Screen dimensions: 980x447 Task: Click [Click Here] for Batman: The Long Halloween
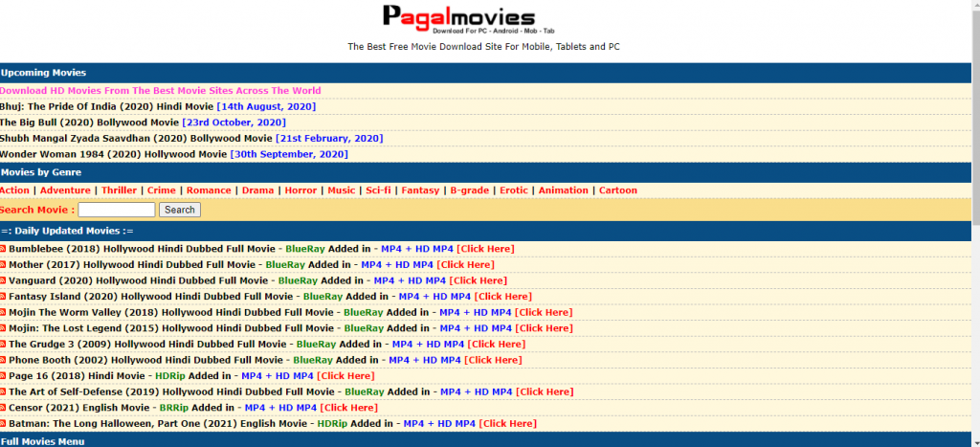tap(507, 424)
